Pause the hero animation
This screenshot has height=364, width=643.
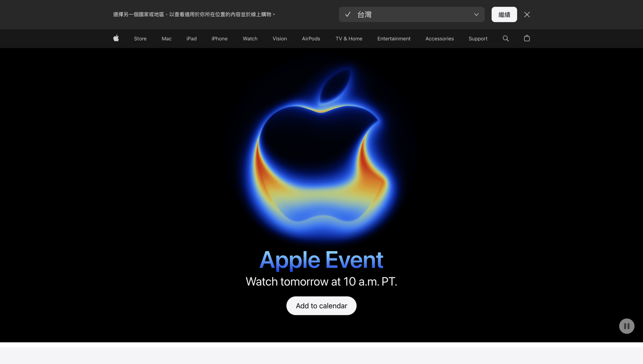pyautogui.click(x=627, y=326)
